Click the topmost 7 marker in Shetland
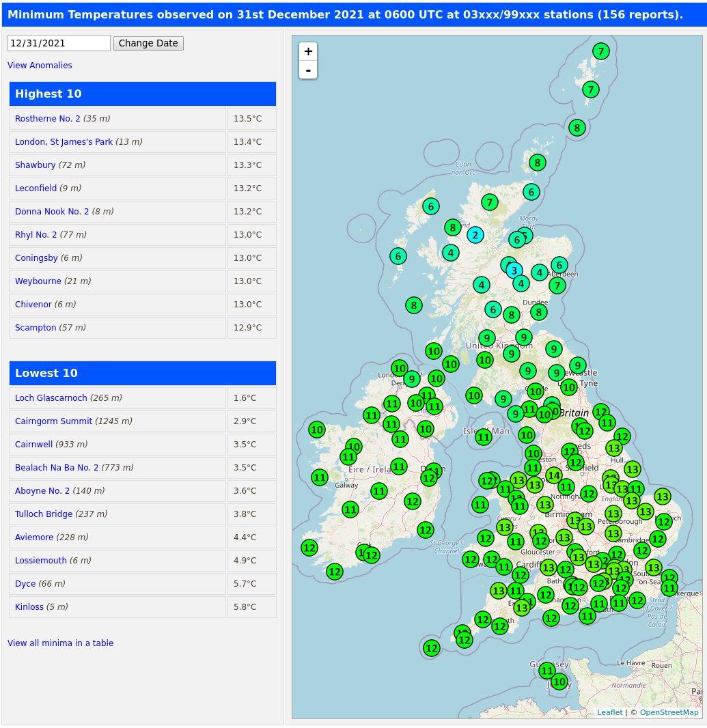 (601, 51)
